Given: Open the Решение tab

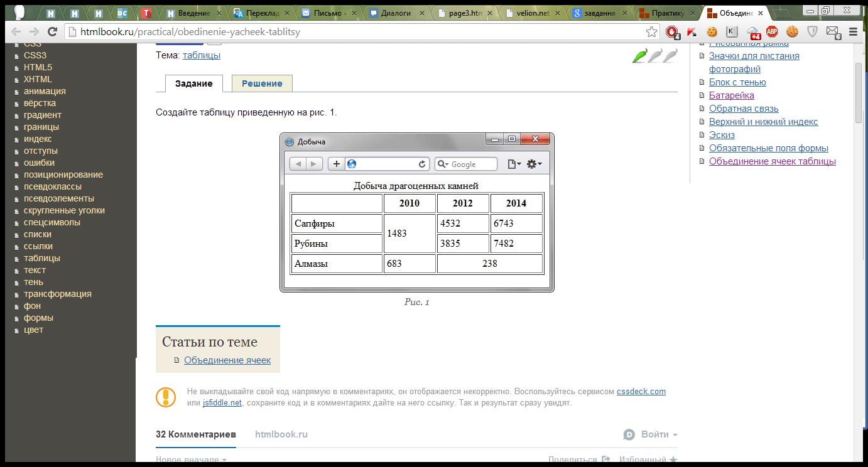Looking at the screenshot, I should pyautogui.click(x=262, y=83).
